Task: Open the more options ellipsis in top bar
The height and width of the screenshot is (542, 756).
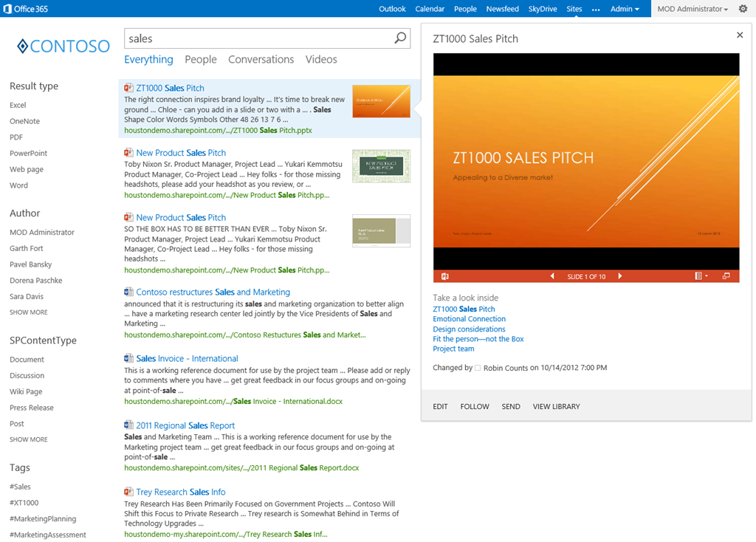Action: tap(596, 9)
